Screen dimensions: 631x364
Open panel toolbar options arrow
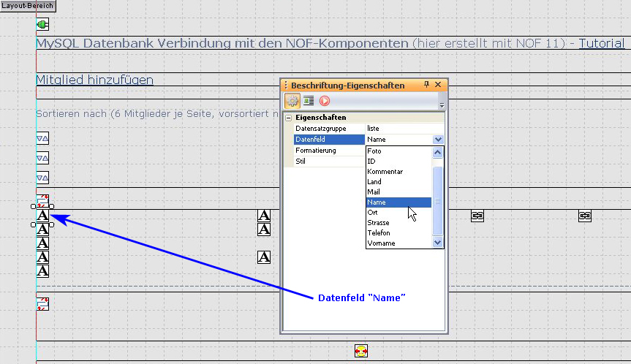441,105
